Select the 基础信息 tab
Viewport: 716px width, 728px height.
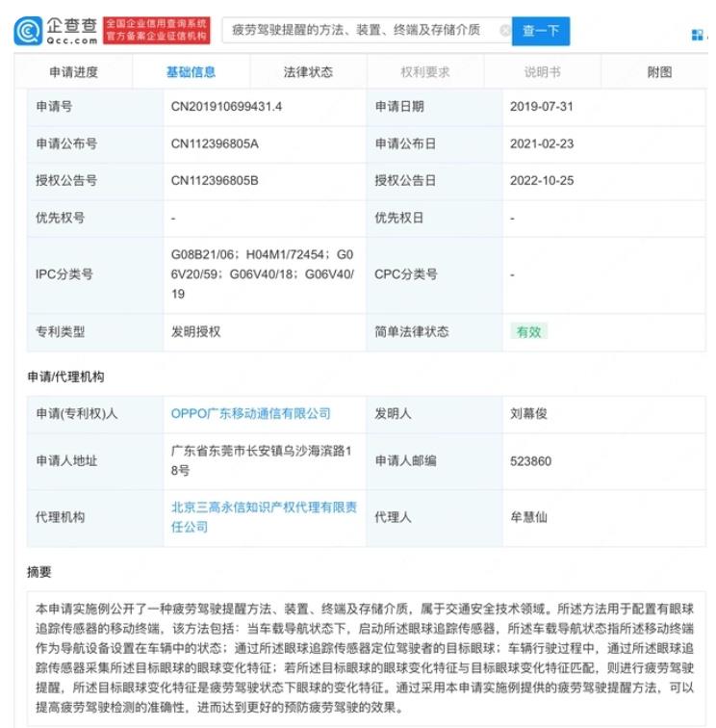pyautogui.click(x=191, y=72)
